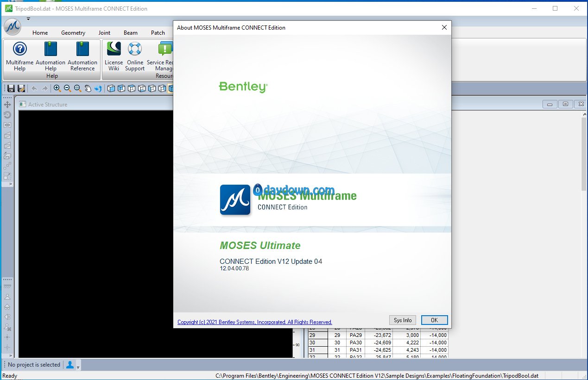
Task: Open the Home ribbon tab
Action: 40,33
